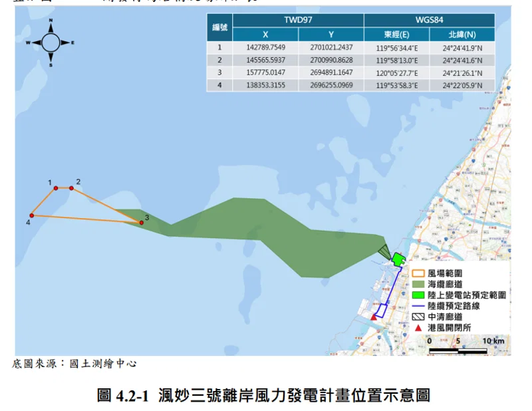The height and width of the screenshot is (411, 532).
Task: Click table cell '142789.7549'
Action: (x=265, y=47)
